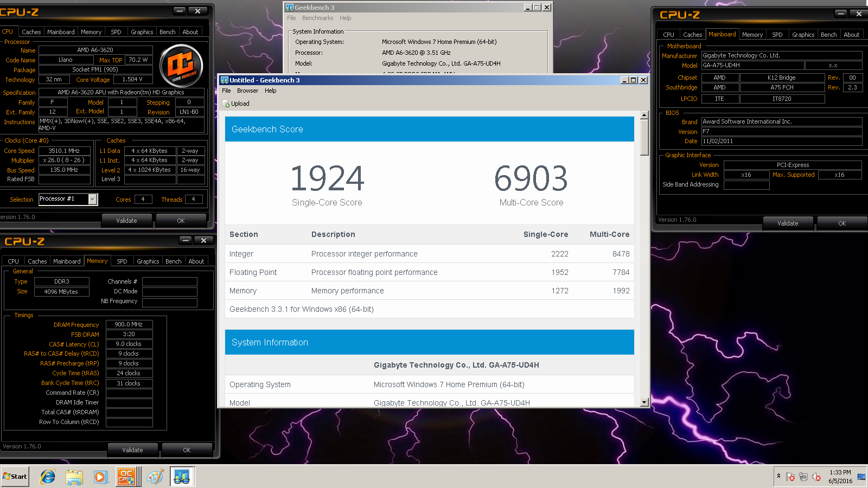Open Paint from the taskbar
868x488 pixels.
click(155, 477)
